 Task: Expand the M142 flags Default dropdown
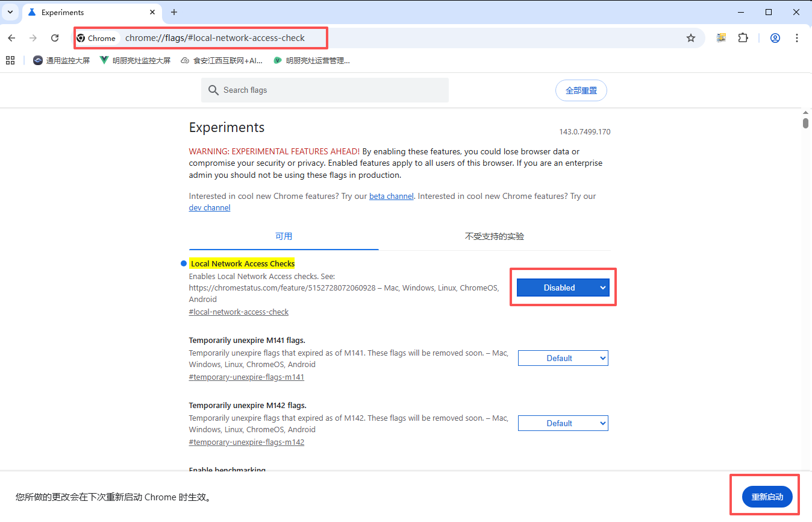(x=563, y=423)
